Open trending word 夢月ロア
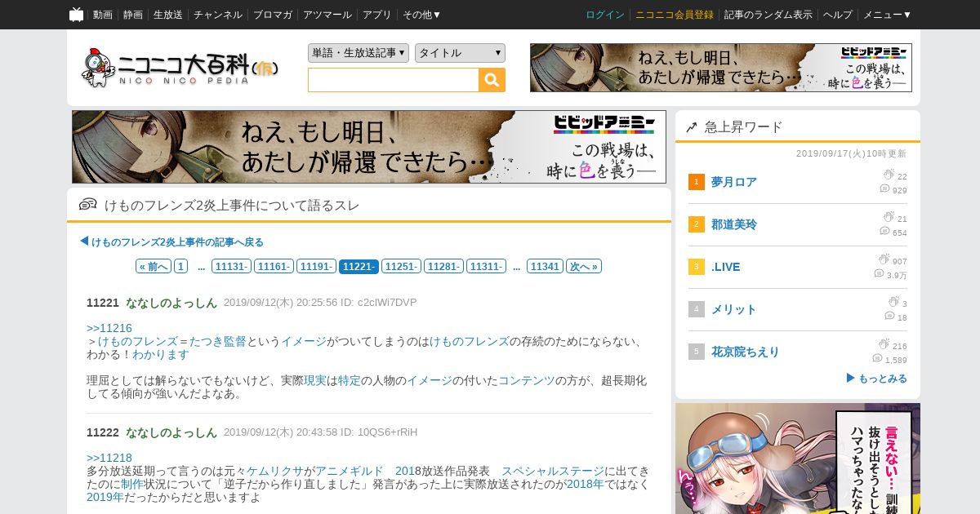 [x=734, y=182]
